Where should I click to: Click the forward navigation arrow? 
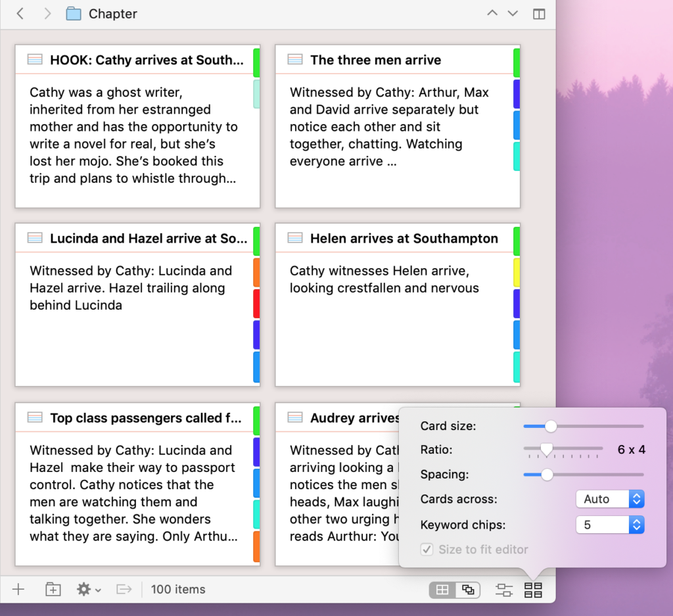[47, 14]
